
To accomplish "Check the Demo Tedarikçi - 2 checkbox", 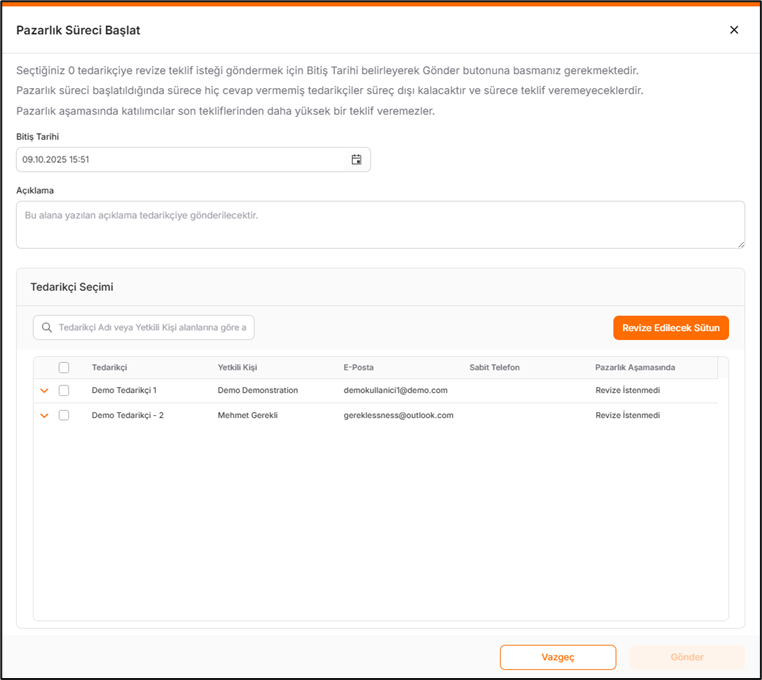I will point(64,415).
